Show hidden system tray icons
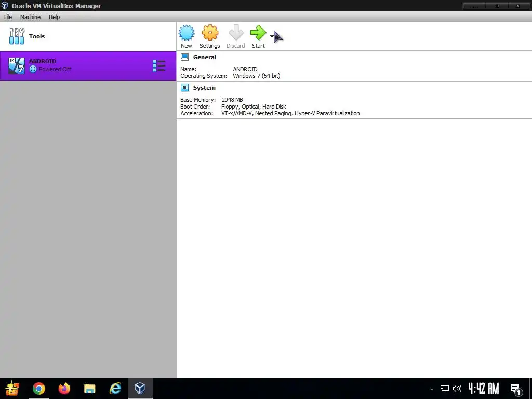 (432, 389)
